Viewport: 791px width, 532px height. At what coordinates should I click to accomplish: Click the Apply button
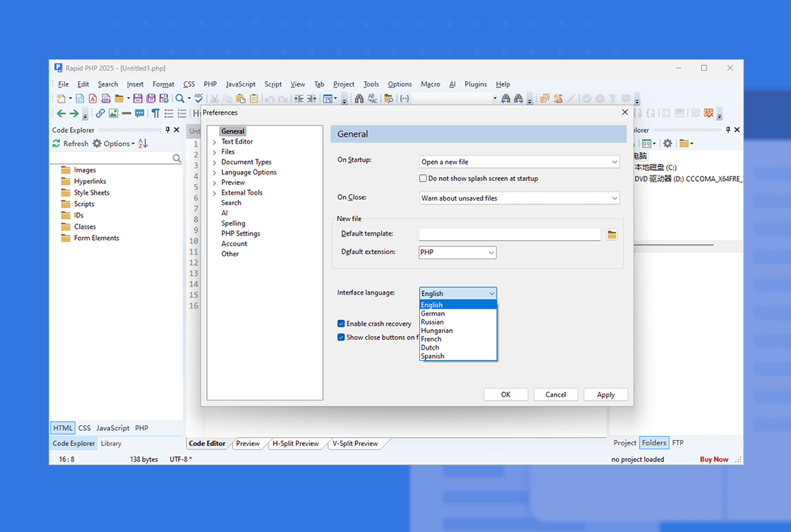click(x=605, y=394)
